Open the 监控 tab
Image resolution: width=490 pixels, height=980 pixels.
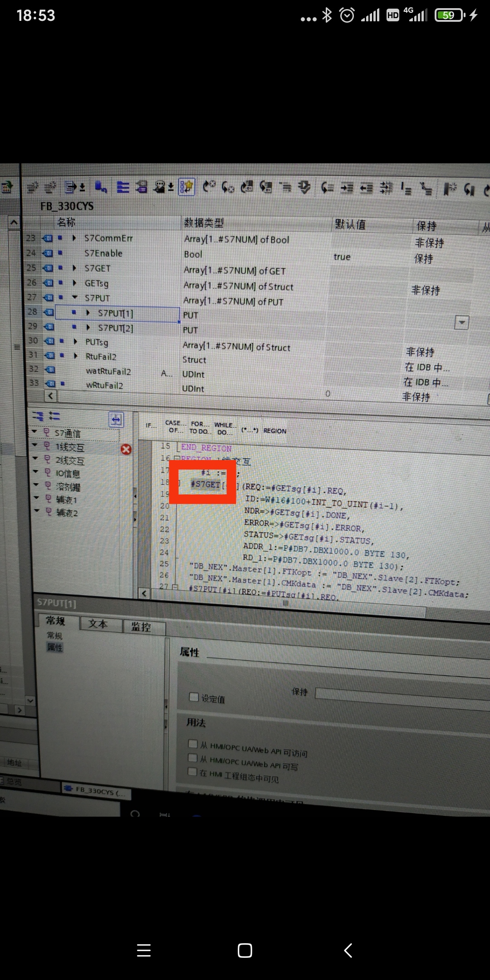[141, 627]
